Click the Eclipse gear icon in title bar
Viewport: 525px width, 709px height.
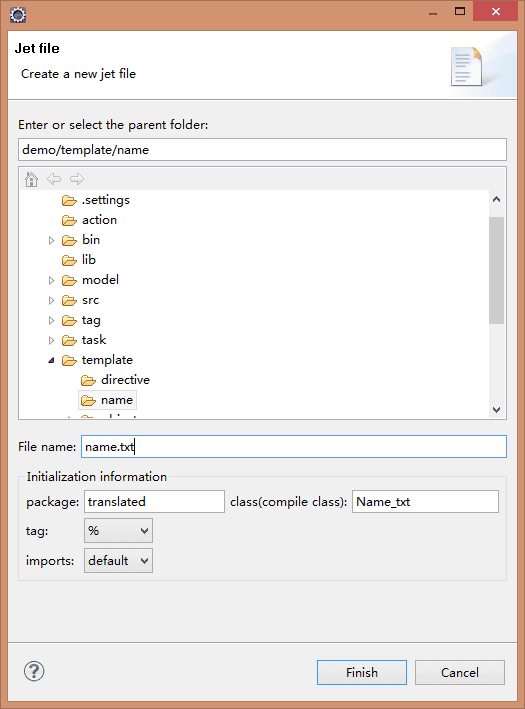coord(18,15)
